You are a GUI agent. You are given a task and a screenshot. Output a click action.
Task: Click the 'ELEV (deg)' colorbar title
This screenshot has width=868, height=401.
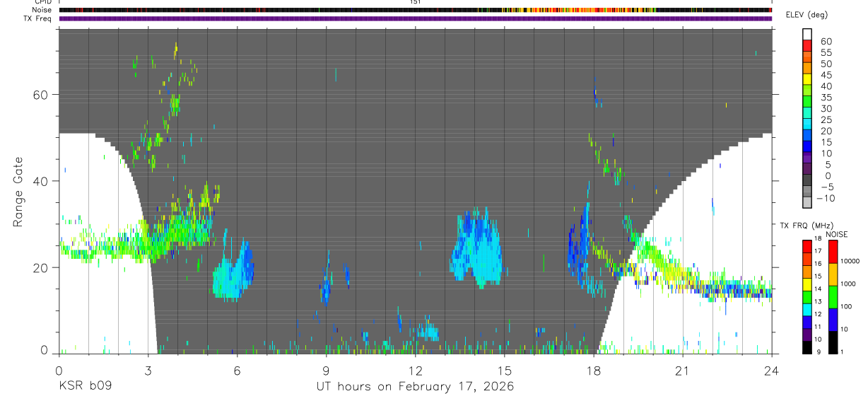click(808, 15)
